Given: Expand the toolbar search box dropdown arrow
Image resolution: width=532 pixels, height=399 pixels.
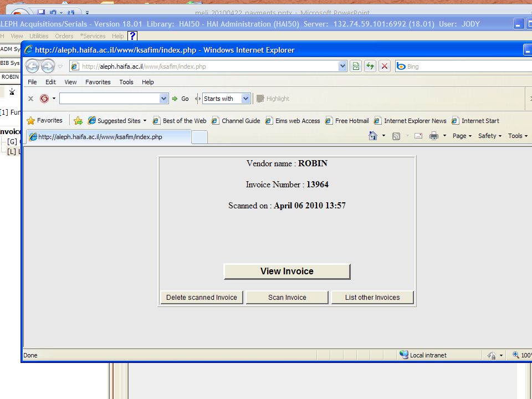Looking at the screenshot, I should coord(164,99).
